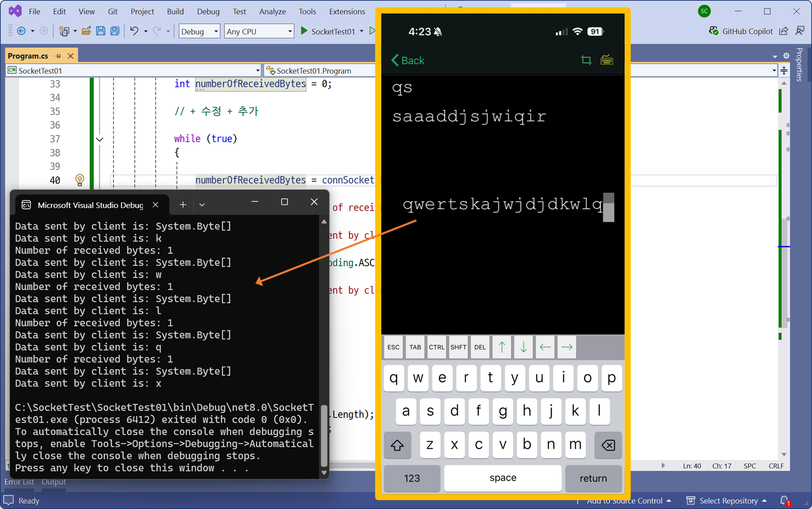The width and height of the screenshot is (812, 509).
Task: Open the Debug configuration dropdown
Action: point(199,31)
